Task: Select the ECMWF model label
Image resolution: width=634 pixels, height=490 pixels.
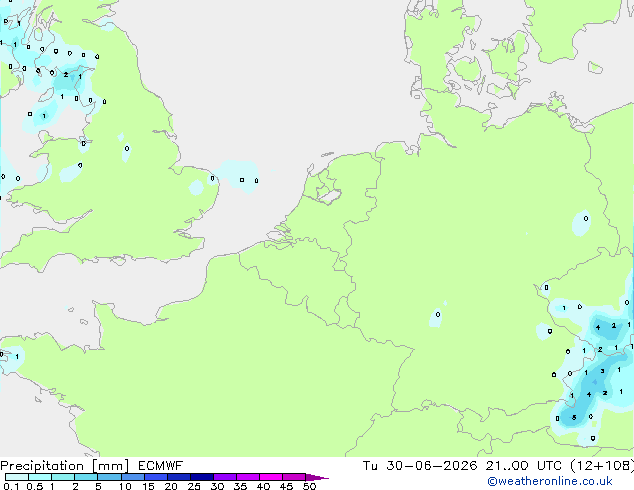Action: tap(160, 466)
